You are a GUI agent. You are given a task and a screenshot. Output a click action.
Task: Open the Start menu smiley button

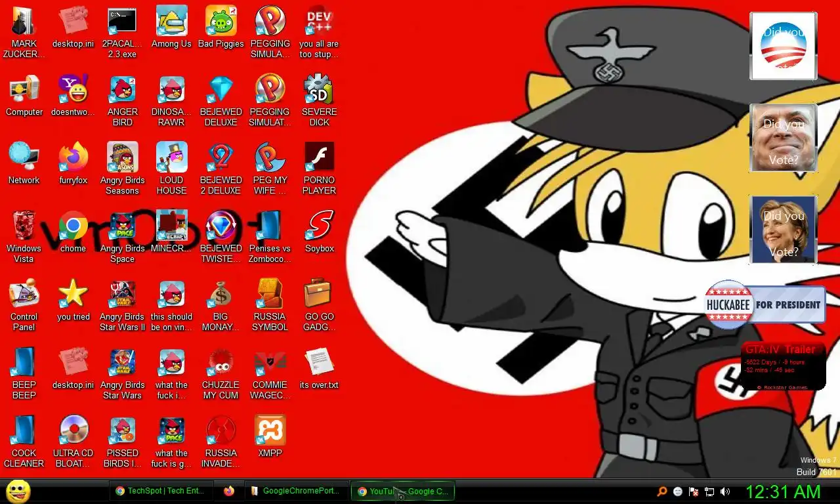pyautogui.click(x=18, y=491)
